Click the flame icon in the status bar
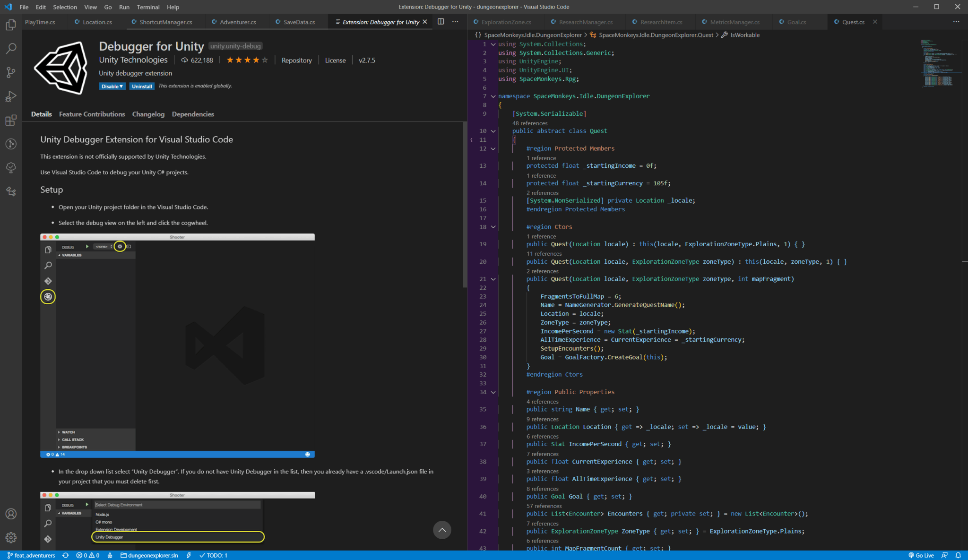The height and width of the screenshot is (560, 968). click(x=110, y=555)
